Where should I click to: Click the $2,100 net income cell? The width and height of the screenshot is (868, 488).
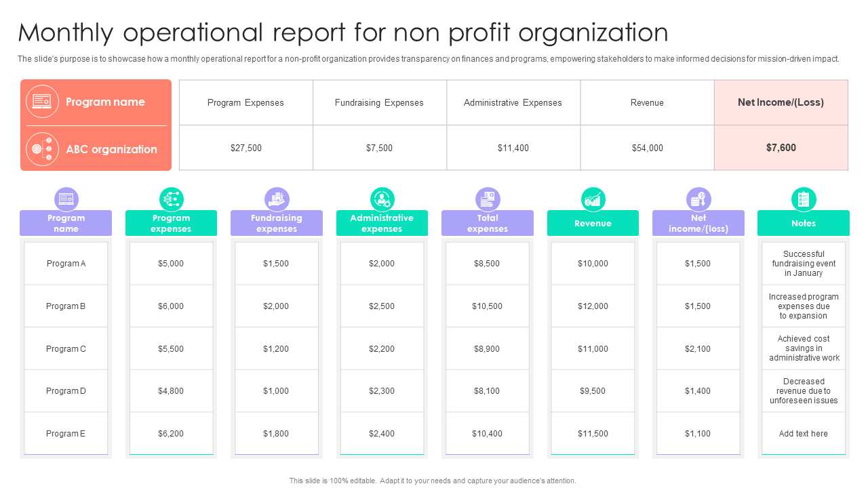[x=698, y=349]
